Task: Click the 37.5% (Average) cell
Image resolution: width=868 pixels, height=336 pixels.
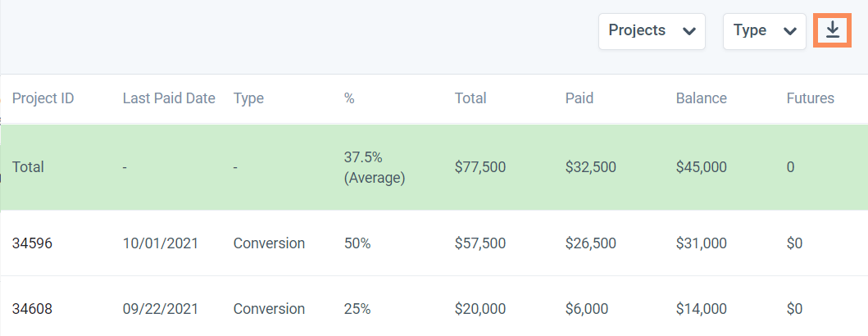Action: [375, 167]
